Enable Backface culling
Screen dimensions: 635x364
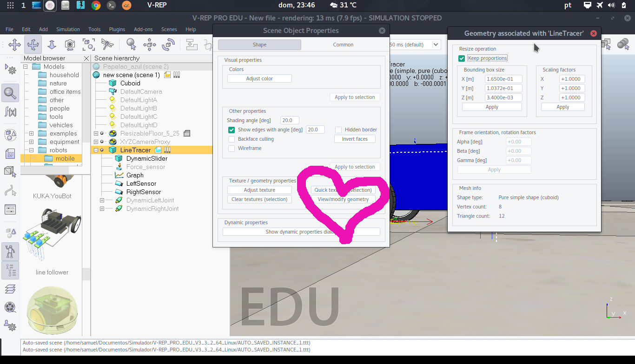tap(232, 139)
